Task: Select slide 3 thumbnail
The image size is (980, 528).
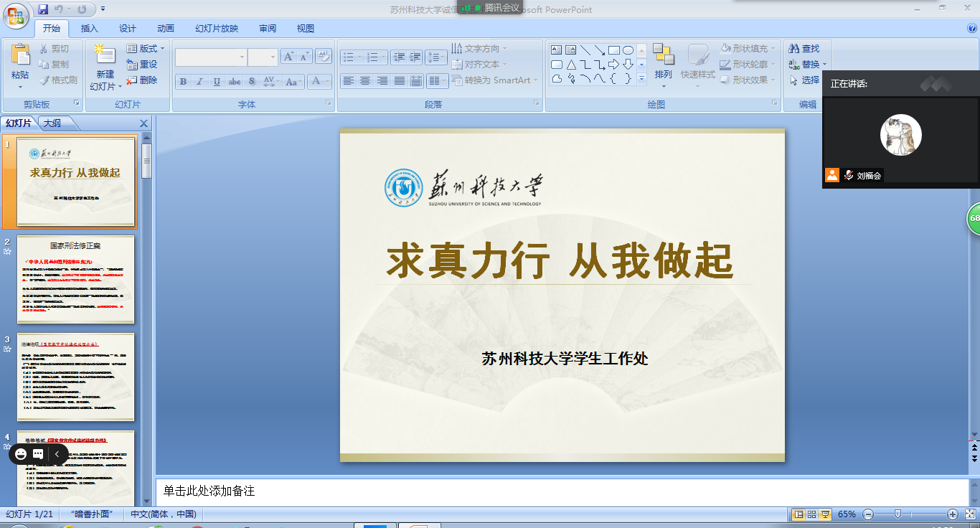Action: (x=75, y=377)
